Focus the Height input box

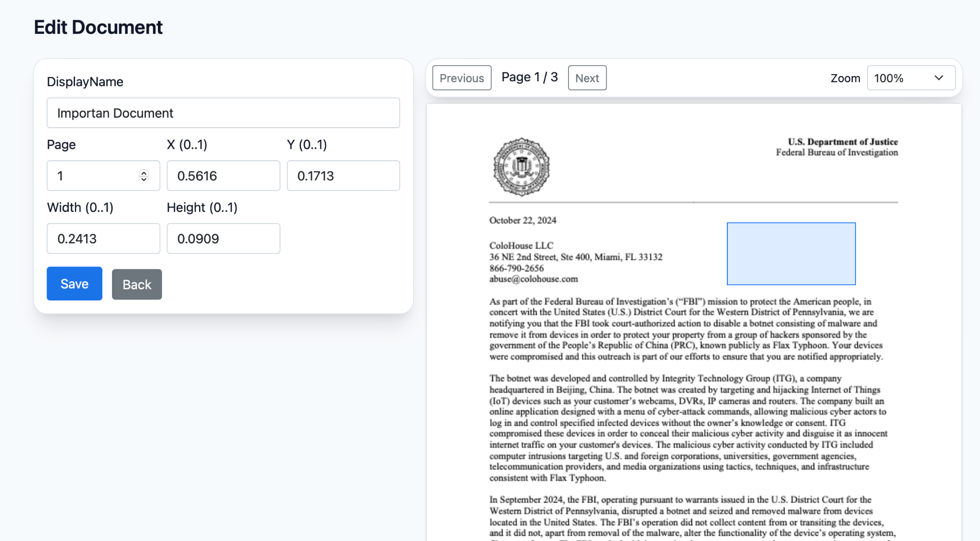point(223,239)
